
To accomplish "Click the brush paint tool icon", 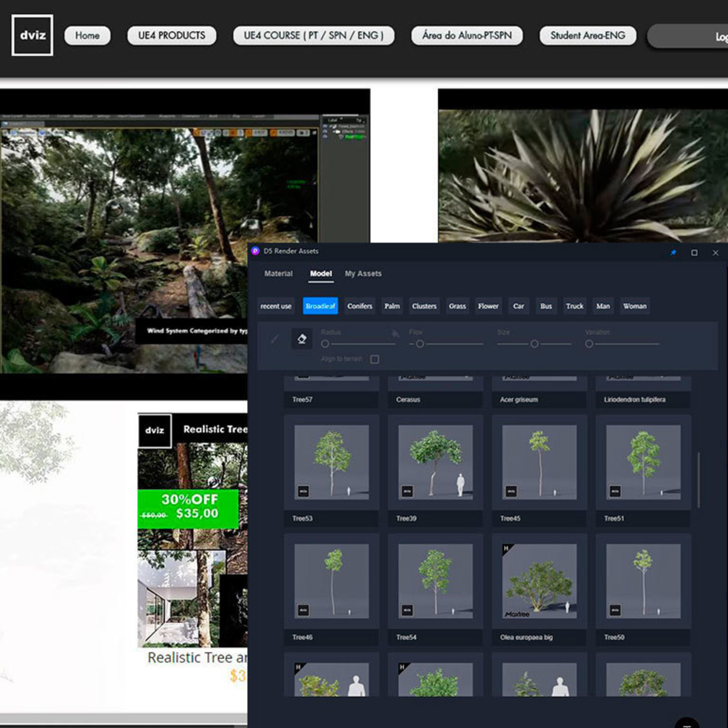I will [x=275, y=339].
